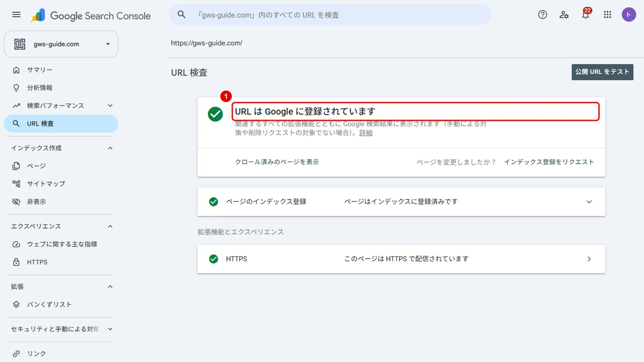
Task: Expand the ページのインデックス登録 details chevron
Action: tap(589, 202)
